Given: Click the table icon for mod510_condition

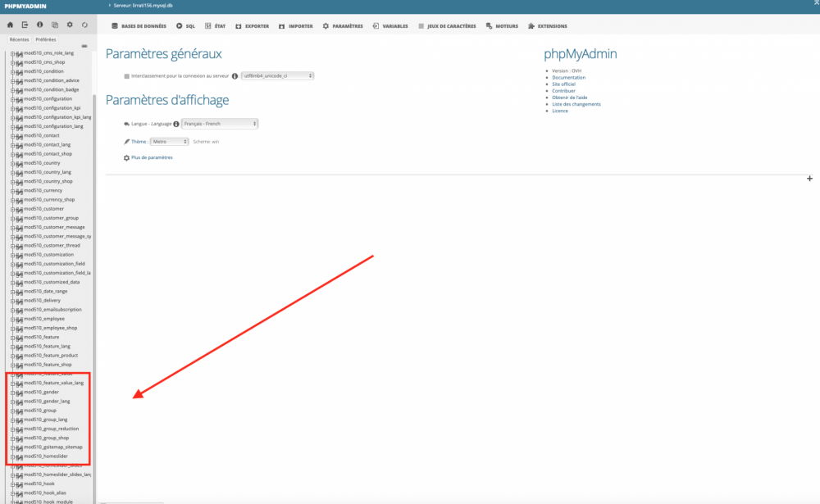Looking at the screenshot, I should pyautogui.click(x=20, y=71).
